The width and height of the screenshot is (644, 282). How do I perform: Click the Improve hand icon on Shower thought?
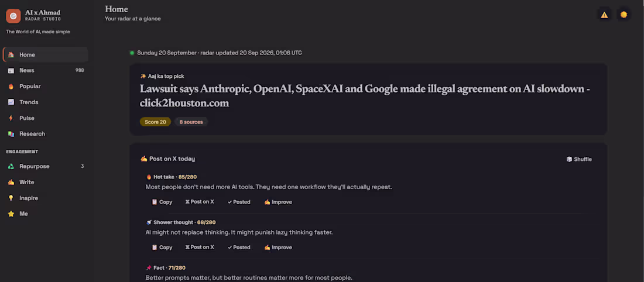268,247
